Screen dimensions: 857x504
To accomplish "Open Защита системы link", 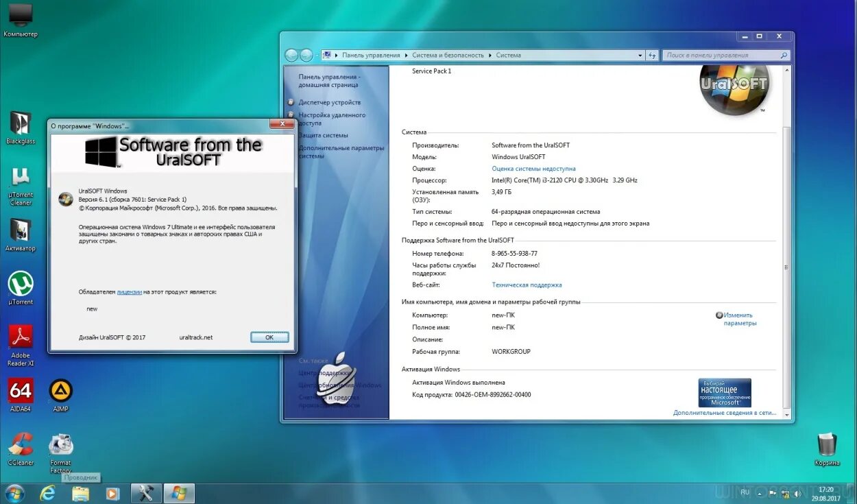I will [323, 135].
